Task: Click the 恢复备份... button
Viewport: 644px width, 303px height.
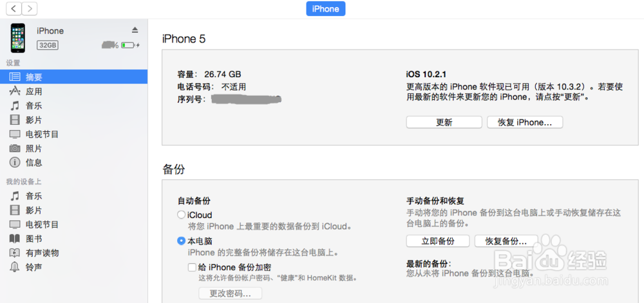Action: tap(506, 241)
